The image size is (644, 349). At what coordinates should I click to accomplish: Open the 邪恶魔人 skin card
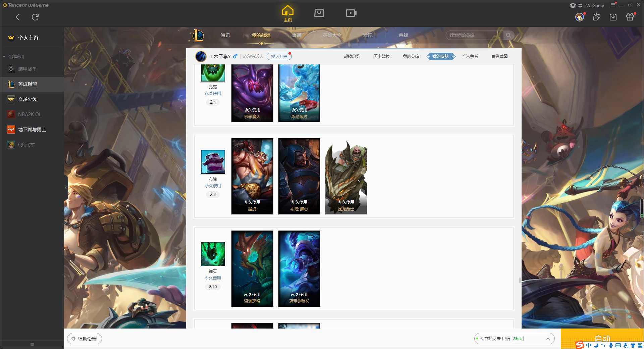(252, 93)
